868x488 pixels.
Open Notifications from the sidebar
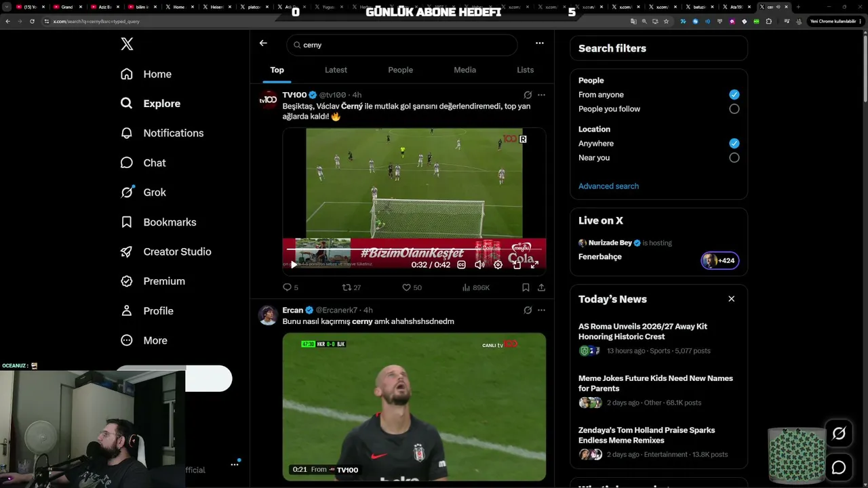click(162, 133)
